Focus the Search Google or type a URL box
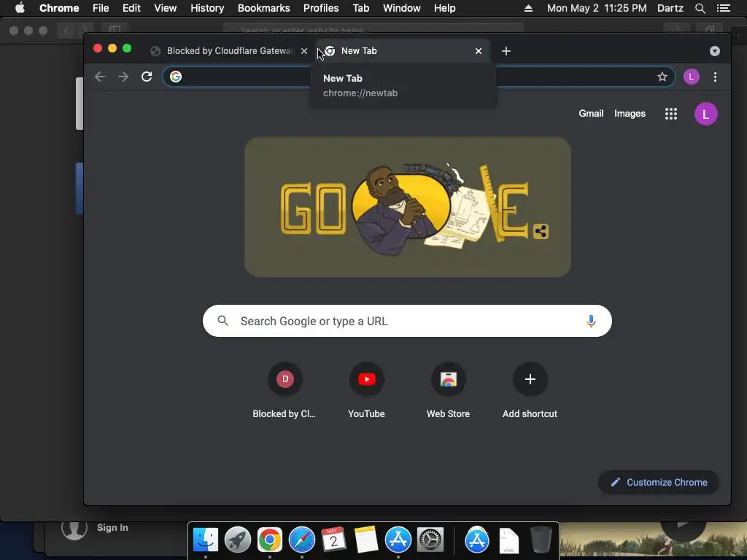 click(x=407, y=321)
